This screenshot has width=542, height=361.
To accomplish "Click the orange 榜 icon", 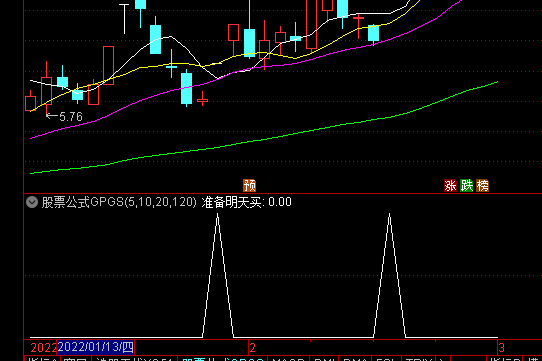I will 483,186.
